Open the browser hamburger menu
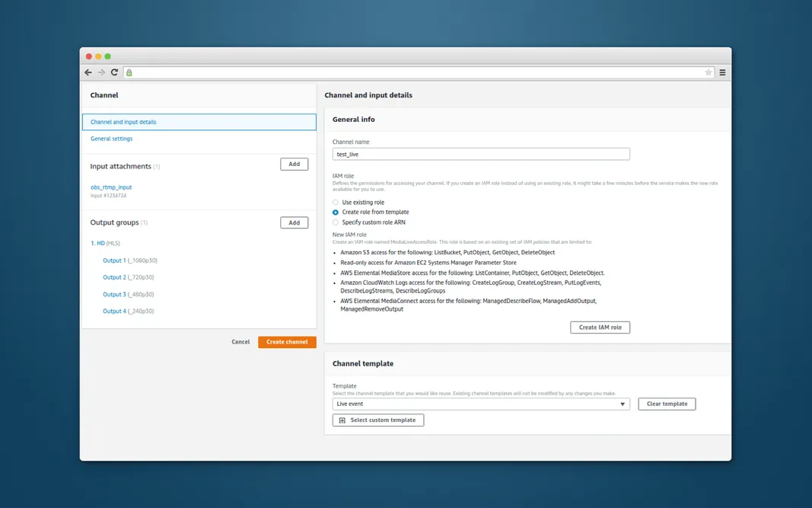812x508 pixels. point(721,72)
